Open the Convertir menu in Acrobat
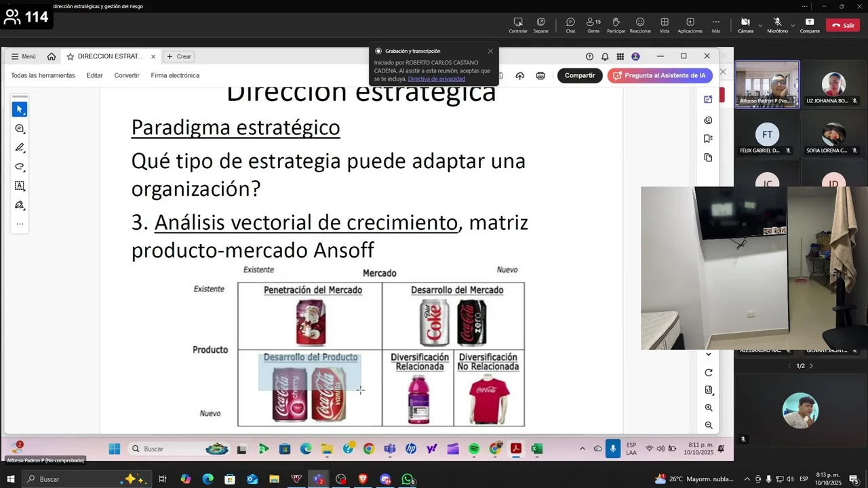The height and width of the screenshot is (488, 868). coord(127,75)
